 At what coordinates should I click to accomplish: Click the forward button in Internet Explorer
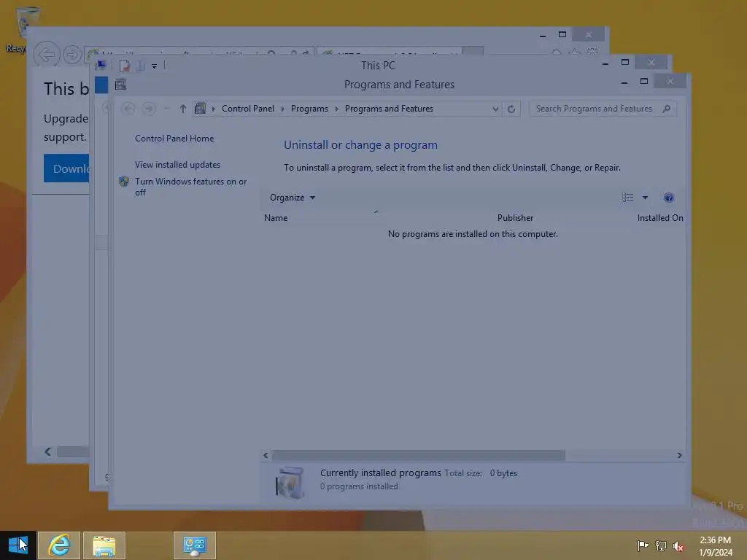click(72, 54)
